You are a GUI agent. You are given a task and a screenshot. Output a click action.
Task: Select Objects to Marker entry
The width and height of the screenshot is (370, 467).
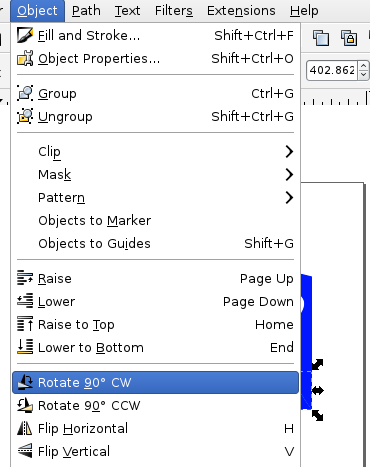(155, 221)
